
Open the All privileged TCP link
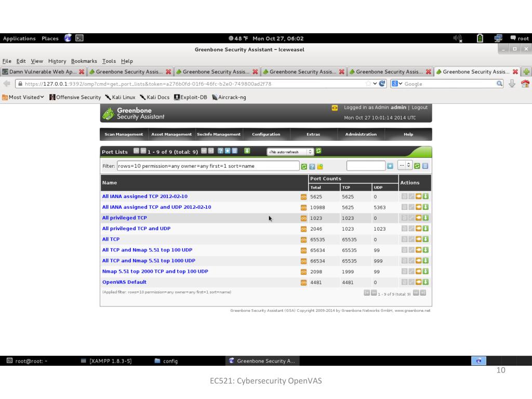[125, 218]
